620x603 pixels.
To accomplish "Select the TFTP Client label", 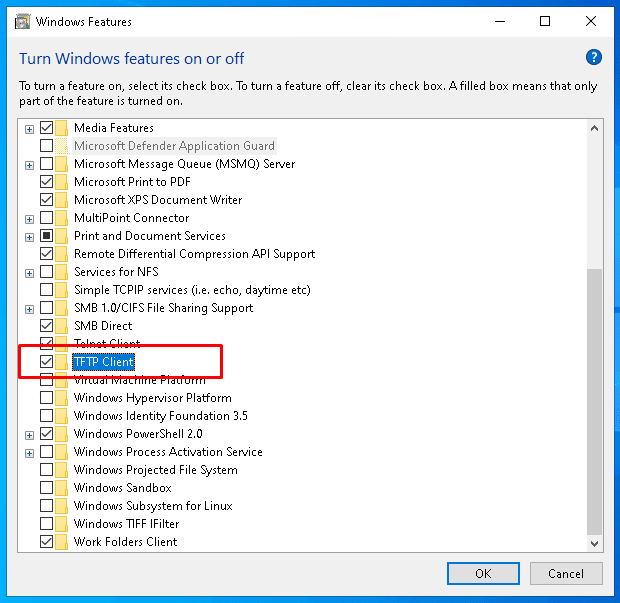I will [x=104, y=362].
